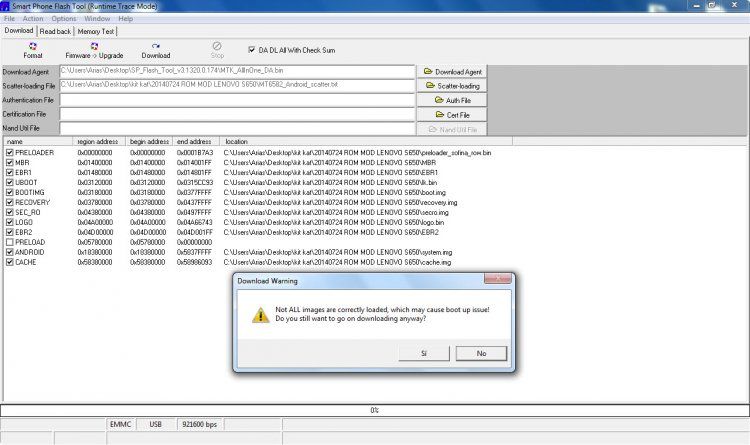Click the USB status bar entry
Screen dimensions: 750x445
tap(155, 424)
